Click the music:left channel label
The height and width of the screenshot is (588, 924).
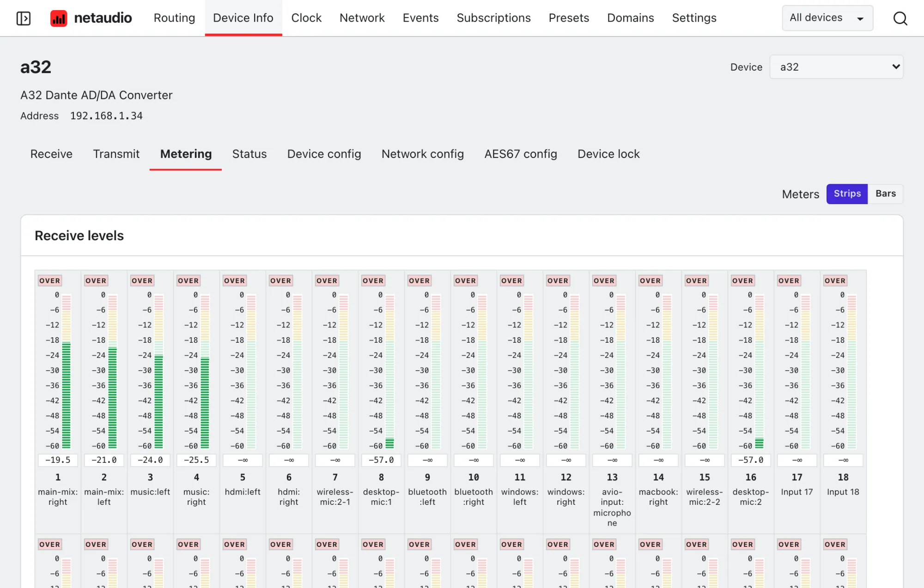pyautogui.click(x=150, y=492)
